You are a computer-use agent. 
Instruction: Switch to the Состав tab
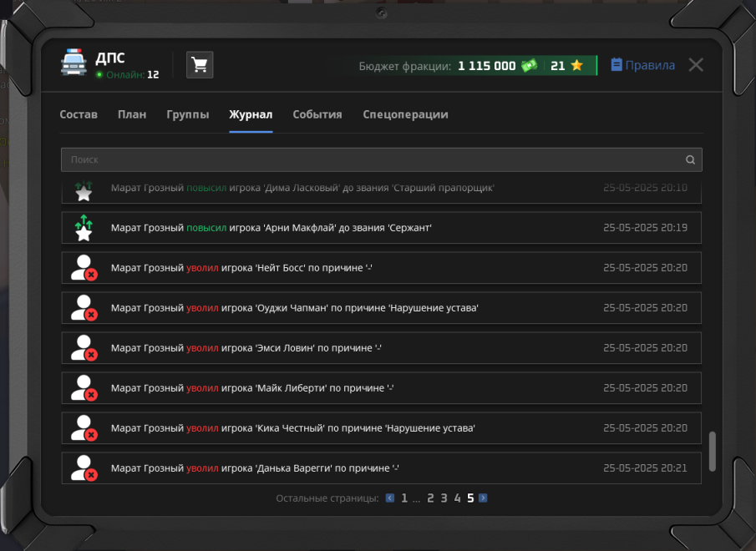(x=79, y=114)
